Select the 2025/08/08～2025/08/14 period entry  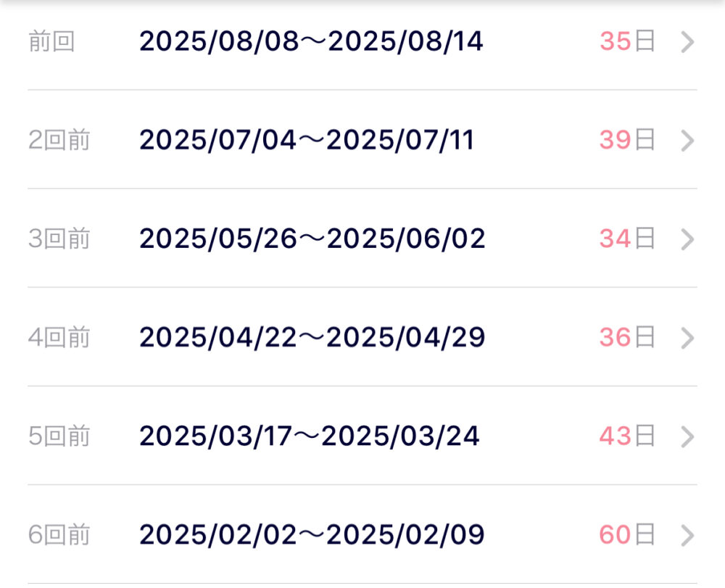pos(311,41)
